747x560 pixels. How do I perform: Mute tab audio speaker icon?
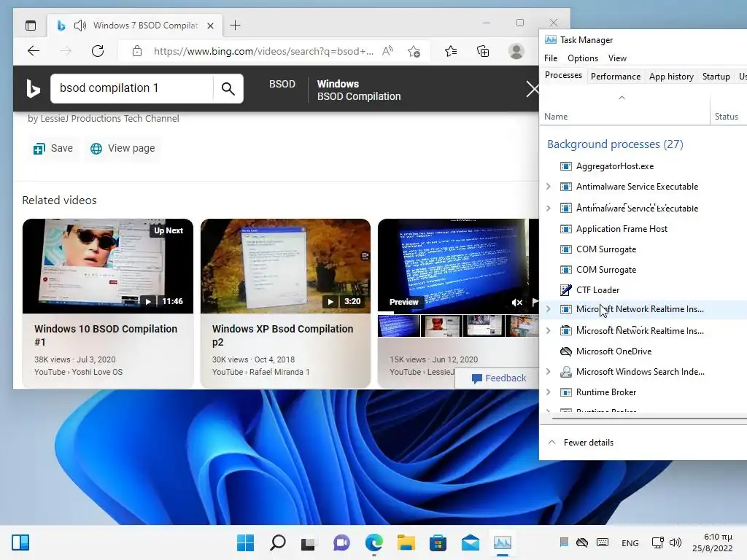(80, 26)
